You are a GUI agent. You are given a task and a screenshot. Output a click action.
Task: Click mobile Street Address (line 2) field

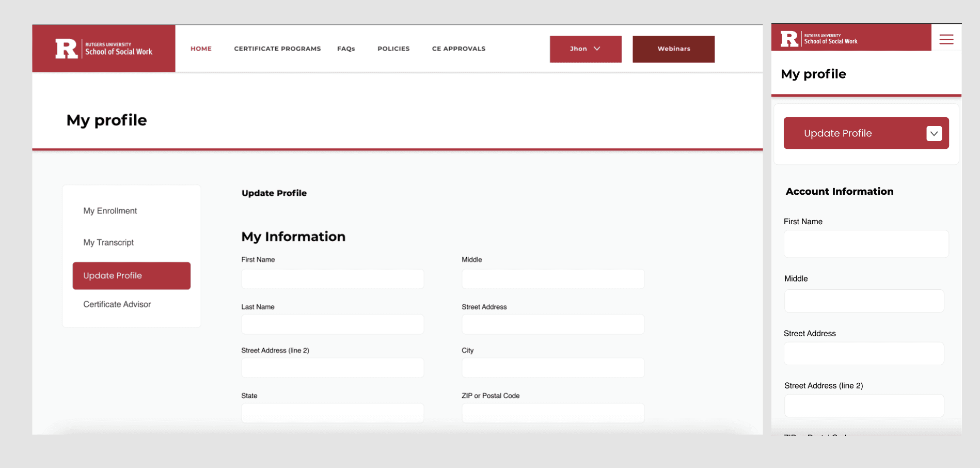(864, 405)
